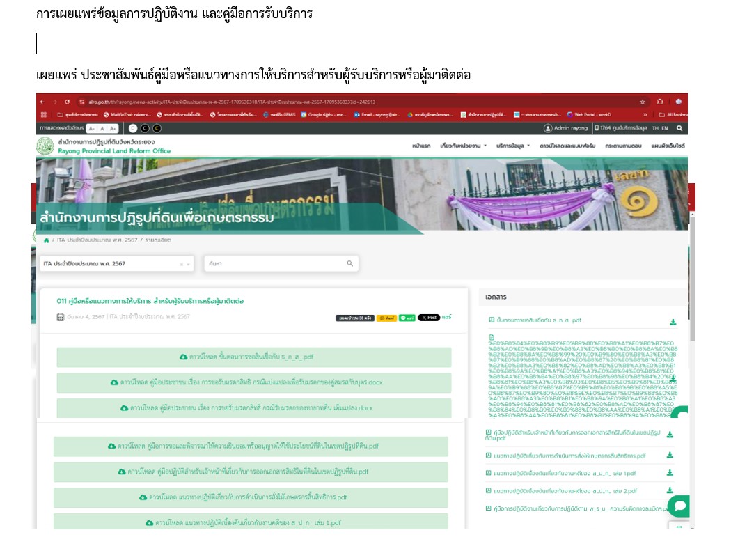Download the กรณีรับมรดกของทายาทอื่น เต็มแปลง.docx file

[253, 408]
